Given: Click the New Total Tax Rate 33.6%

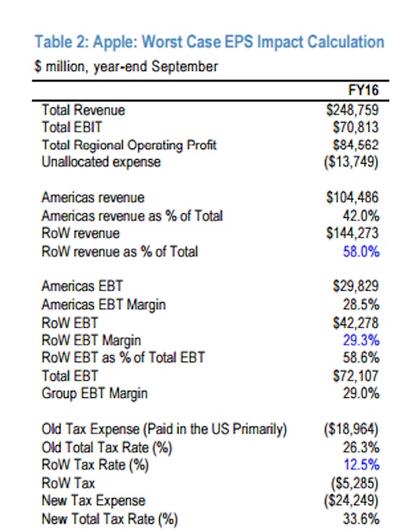Looking at the screenshot, I should [361, 519].
